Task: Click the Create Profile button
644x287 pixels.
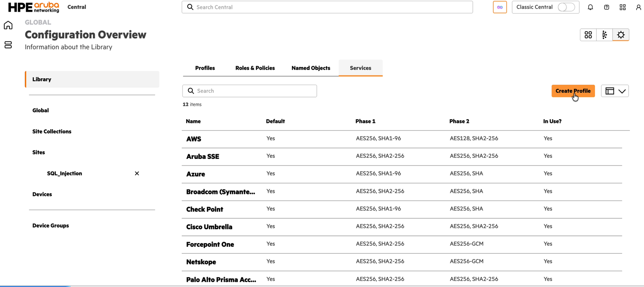Action: [x=573, y=91]
